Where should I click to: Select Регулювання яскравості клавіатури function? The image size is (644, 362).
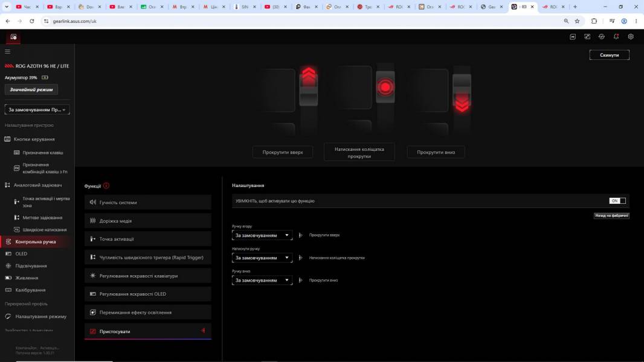[148, 276]
